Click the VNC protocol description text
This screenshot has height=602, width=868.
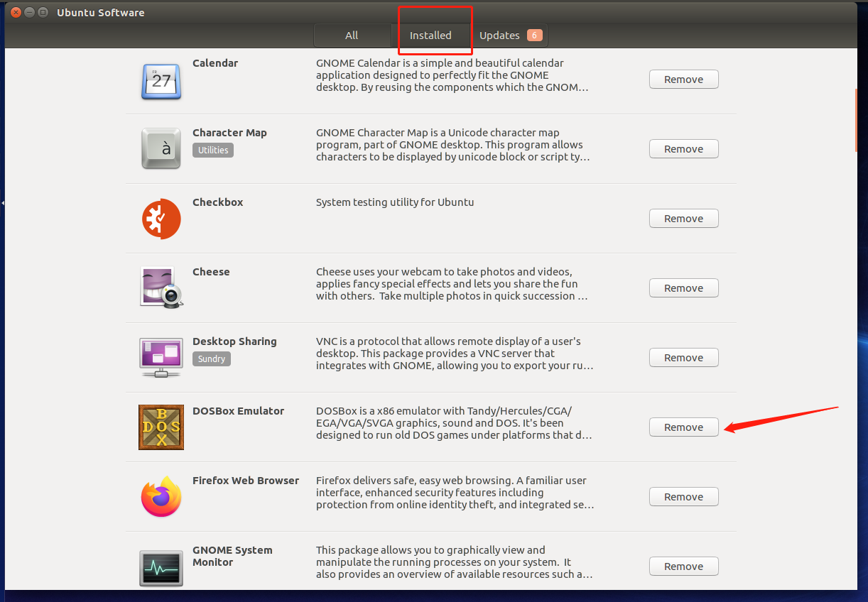pyautogui.click(x=455, y=354)
